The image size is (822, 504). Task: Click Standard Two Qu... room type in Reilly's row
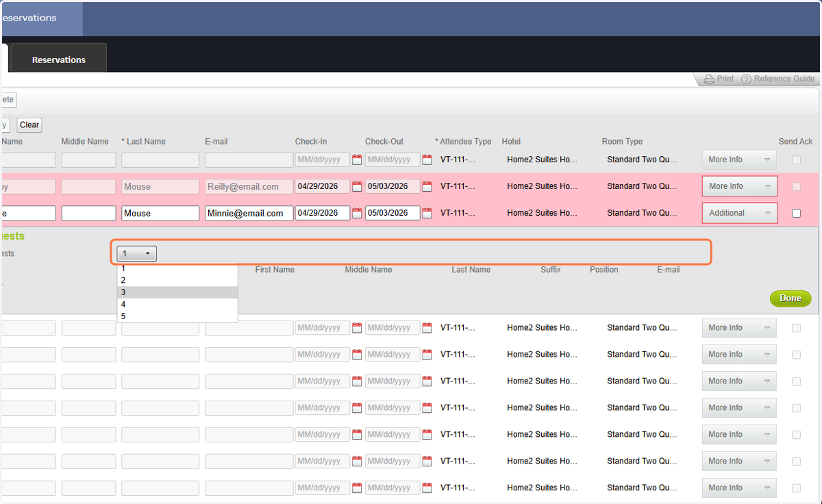[642, 186]
